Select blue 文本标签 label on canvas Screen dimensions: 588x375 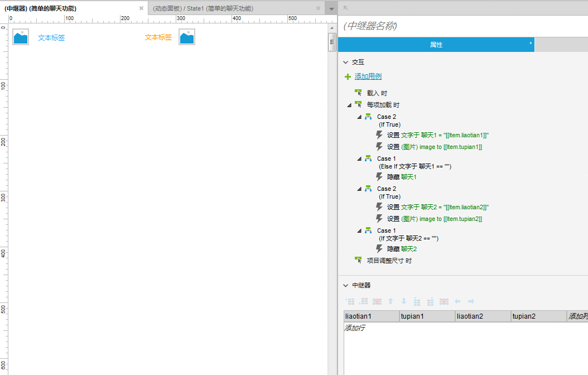(x=51, y=38)
